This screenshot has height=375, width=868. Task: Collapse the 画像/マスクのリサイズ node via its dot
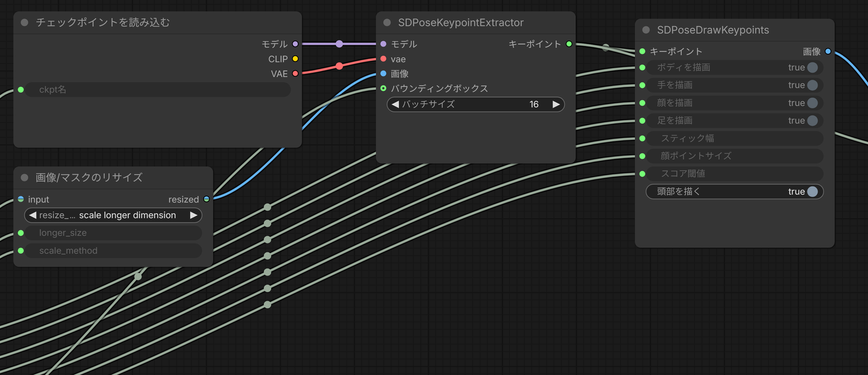[24, 177]
